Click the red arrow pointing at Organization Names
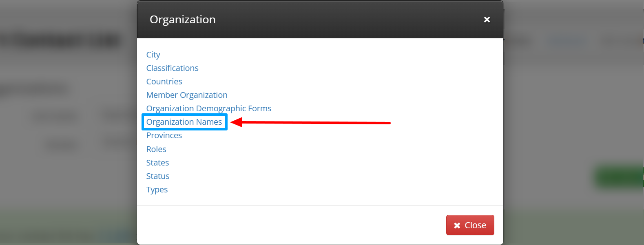The height and width of the screenshot is (245, 644). point(310,122)
